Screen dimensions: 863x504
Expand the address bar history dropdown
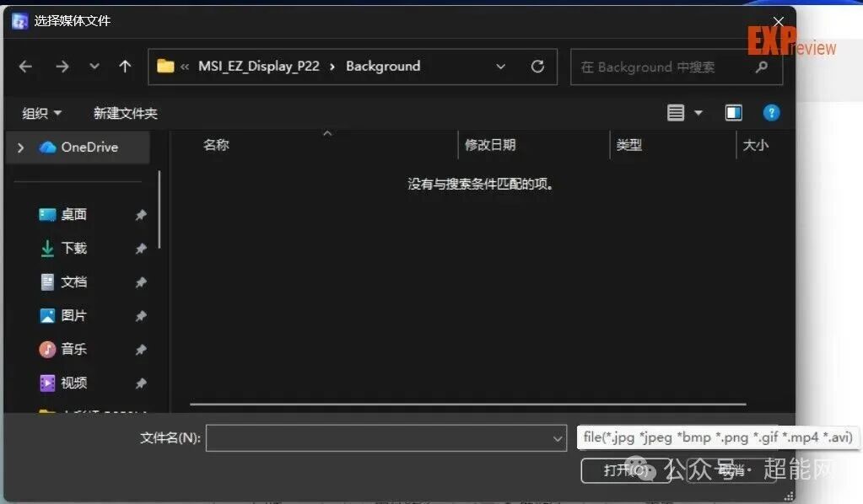point(500,67)
